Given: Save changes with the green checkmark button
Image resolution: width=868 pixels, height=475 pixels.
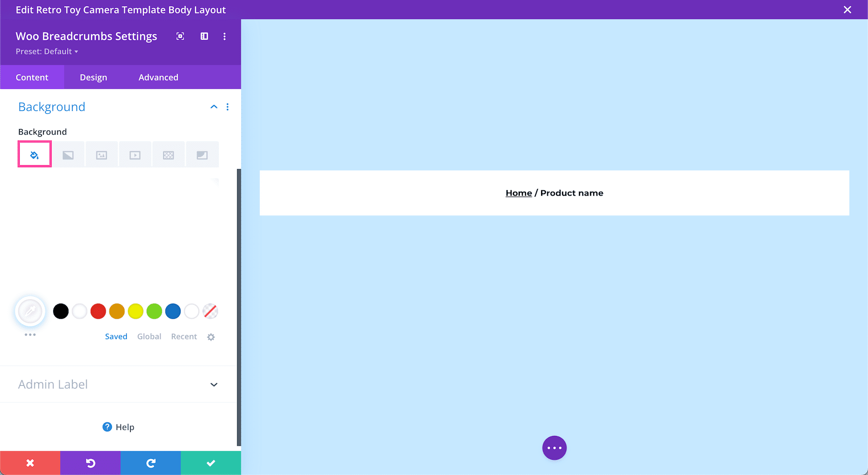Looking at the screenshot, I should point(211,462).
